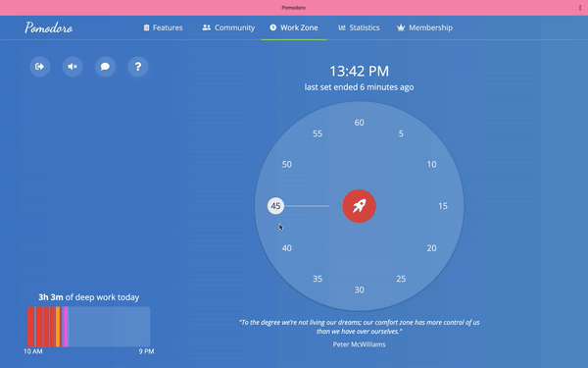Click the deep work timeline bar

click(89, 327)
